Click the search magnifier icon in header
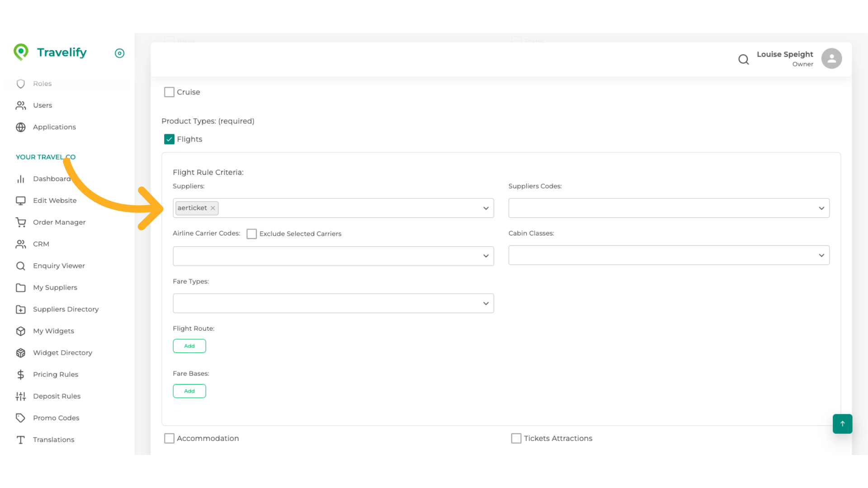868x488 pixels. pyautogui.click(x=743, y=59)
